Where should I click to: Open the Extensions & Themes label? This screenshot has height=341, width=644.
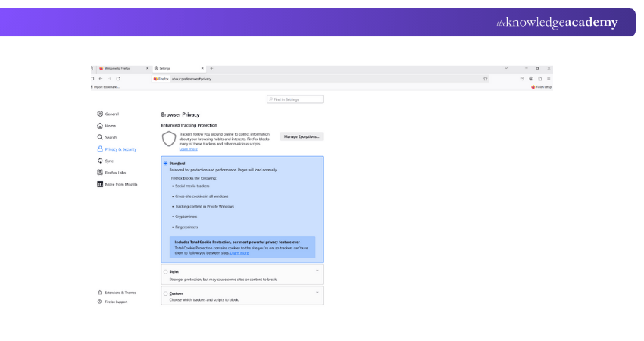(x=120, y=293)
